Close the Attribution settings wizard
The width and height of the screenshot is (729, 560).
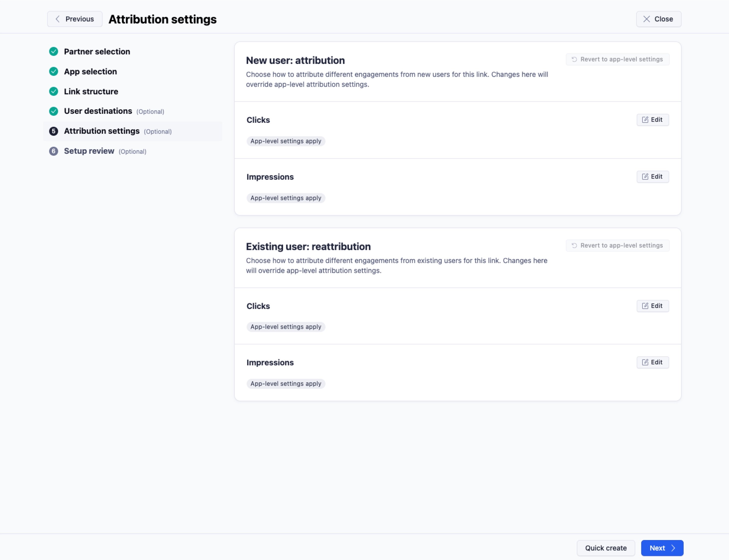point(658,19)
